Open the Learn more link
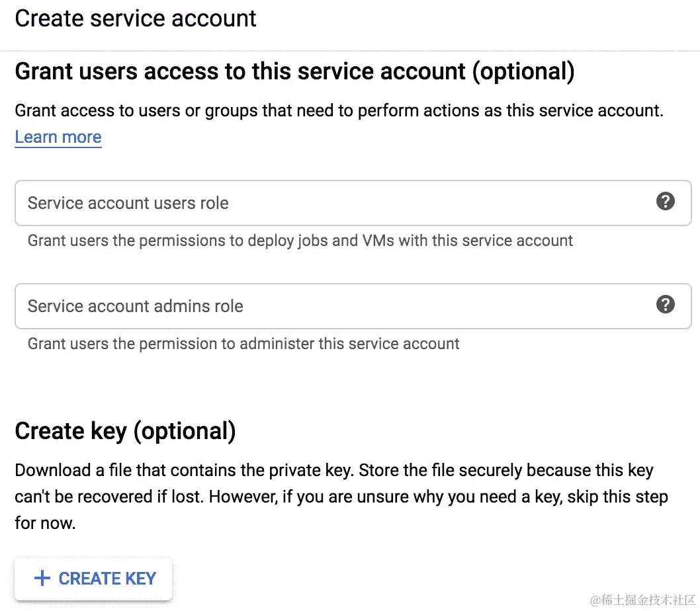The image size is (700, 611). [58, 137]
